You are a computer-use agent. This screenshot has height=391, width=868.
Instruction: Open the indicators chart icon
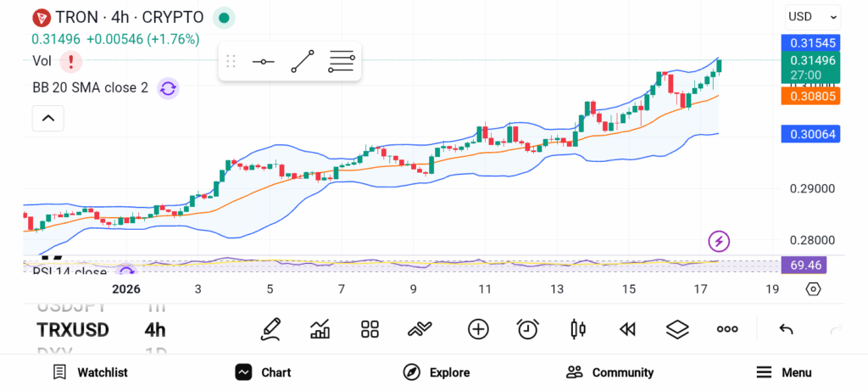pyautogui.click(x=320, y=329)
